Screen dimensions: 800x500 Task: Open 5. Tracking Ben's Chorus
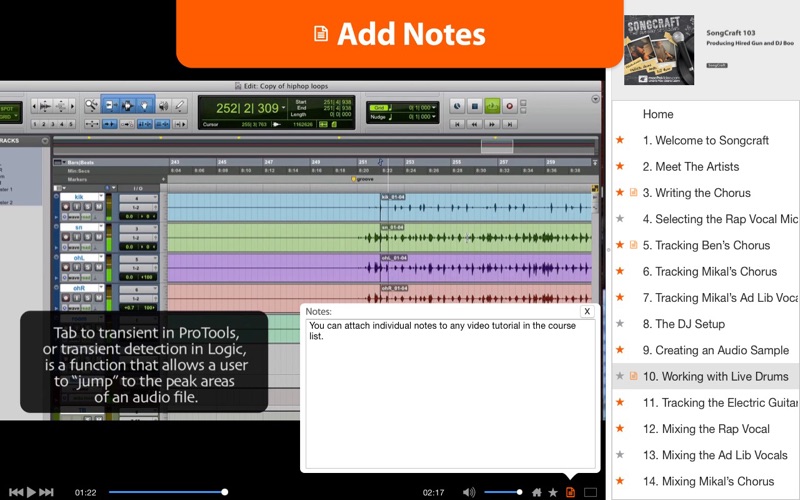tap(706, 245)
